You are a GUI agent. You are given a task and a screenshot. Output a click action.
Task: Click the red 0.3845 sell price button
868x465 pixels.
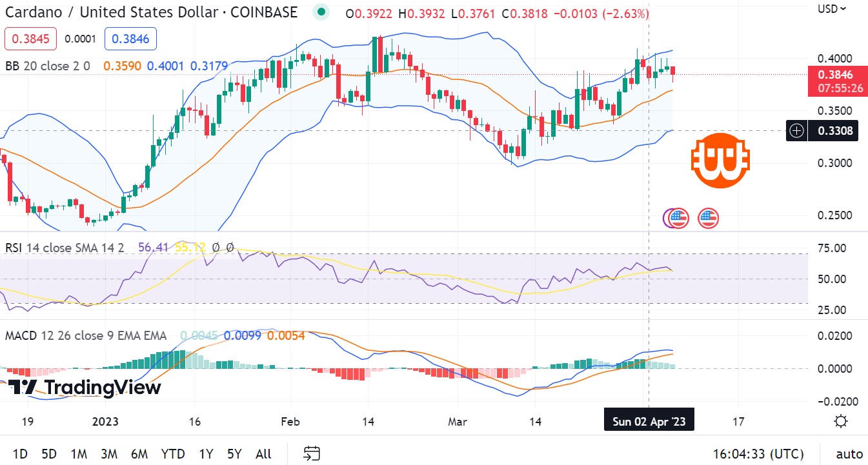point(30,39)
